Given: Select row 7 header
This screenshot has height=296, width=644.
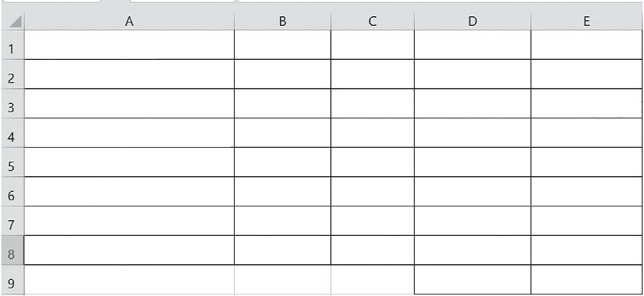Looking at the screenshot, I should click(12, 221).
